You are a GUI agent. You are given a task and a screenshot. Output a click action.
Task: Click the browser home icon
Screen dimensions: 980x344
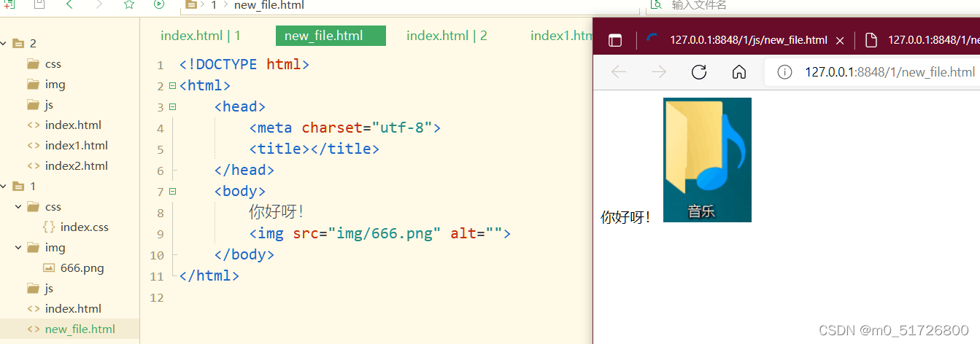(739, 71)
